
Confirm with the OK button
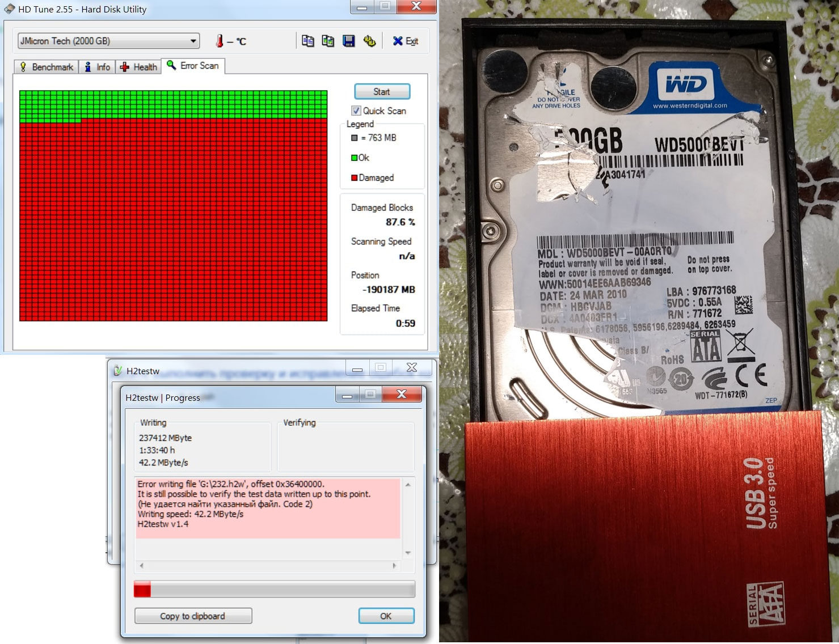(x=386, y=616)
